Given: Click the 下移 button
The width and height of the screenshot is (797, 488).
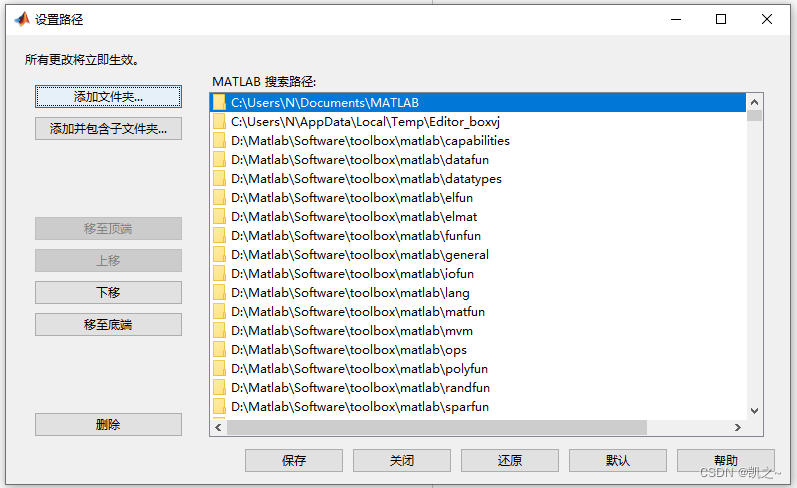Looking at the screenshot, I should 108,292.
